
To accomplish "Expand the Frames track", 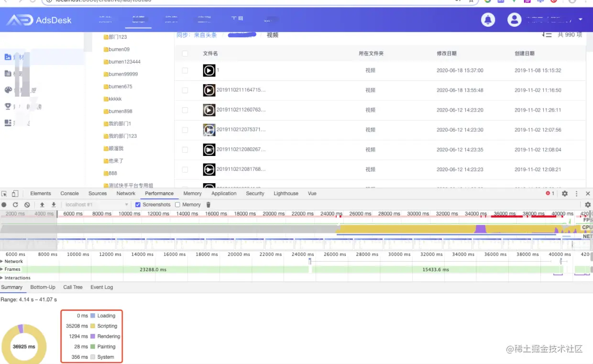I will pos(2,269).
